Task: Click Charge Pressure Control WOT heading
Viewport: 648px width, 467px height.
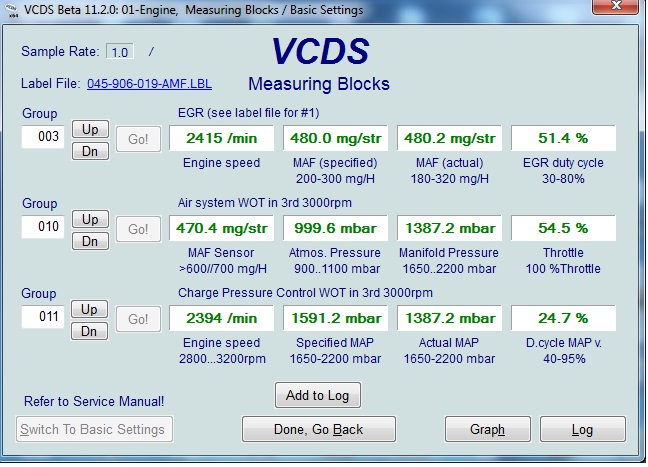Action: [305, 293]
